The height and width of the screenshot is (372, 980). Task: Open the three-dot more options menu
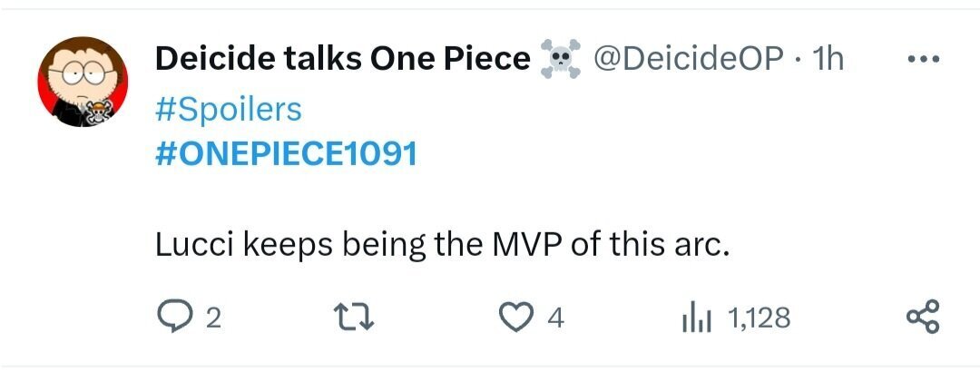[x=926, y=59]
